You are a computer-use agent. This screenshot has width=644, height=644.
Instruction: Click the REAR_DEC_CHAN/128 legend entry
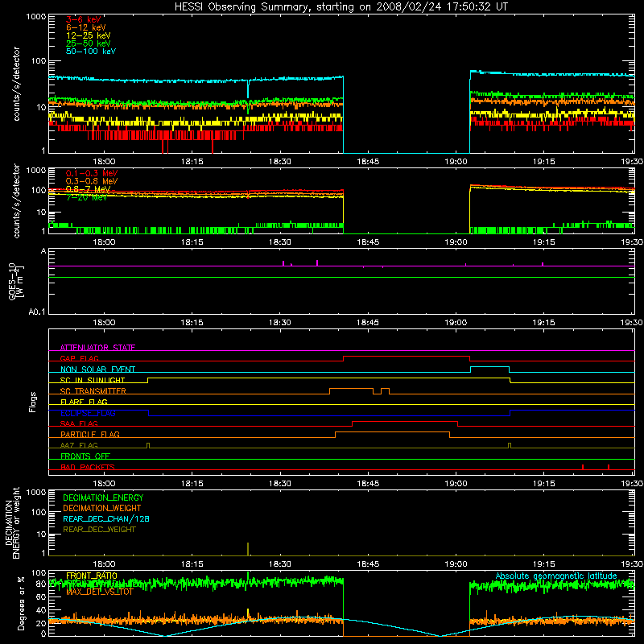click(x=106, y=518)
